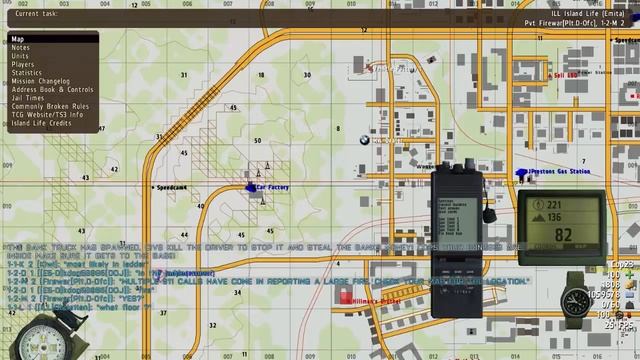The image size is (640, 360).
Task: Click the 911 calls large fire chat message
Action: tap(268, 282)
